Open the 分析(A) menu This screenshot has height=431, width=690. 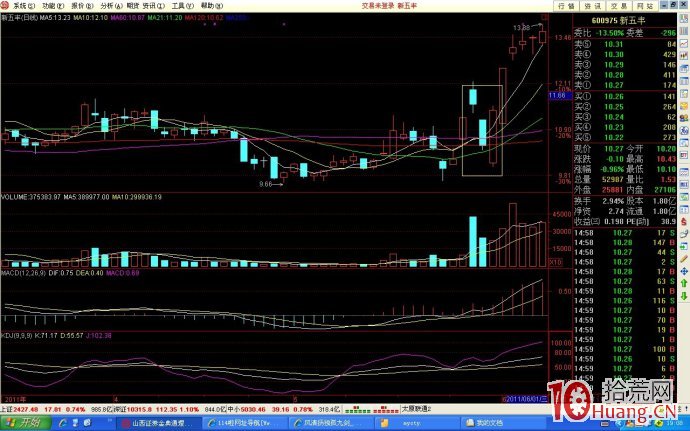111,6
